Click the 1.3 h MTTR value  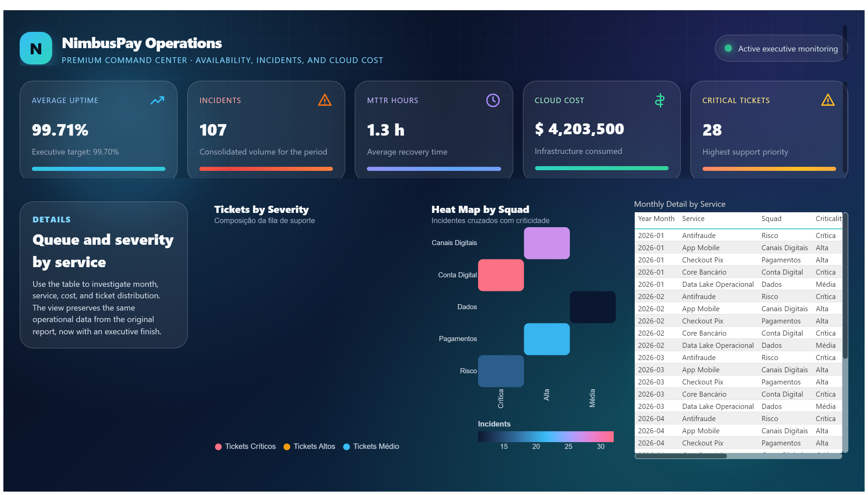point(386,130)
